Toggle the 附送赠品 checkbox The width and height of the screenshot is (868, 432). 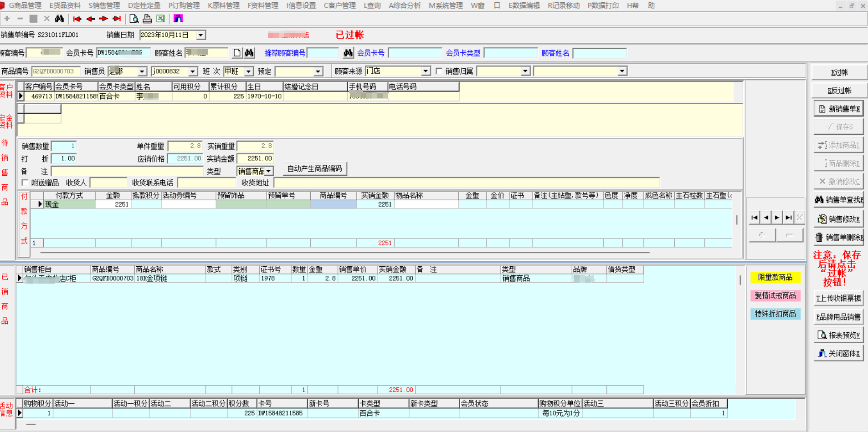click(x=25, y=183)
